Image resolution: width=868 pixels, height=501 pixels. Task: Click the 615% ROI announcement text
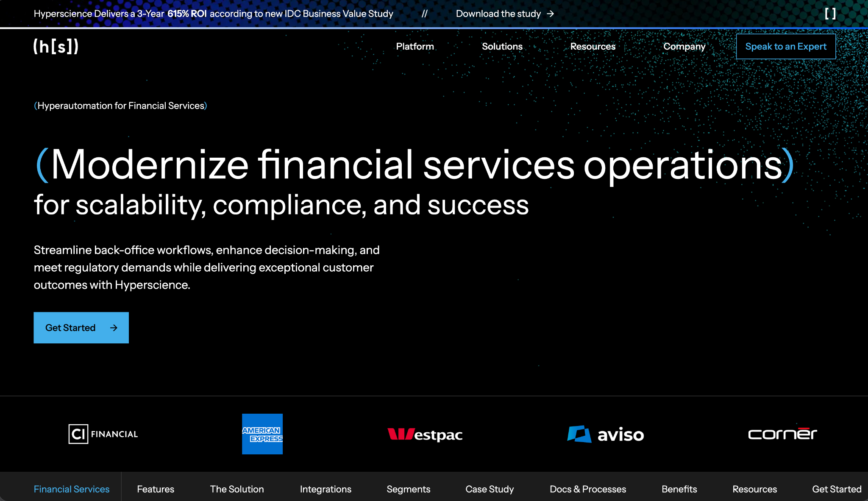187,14
